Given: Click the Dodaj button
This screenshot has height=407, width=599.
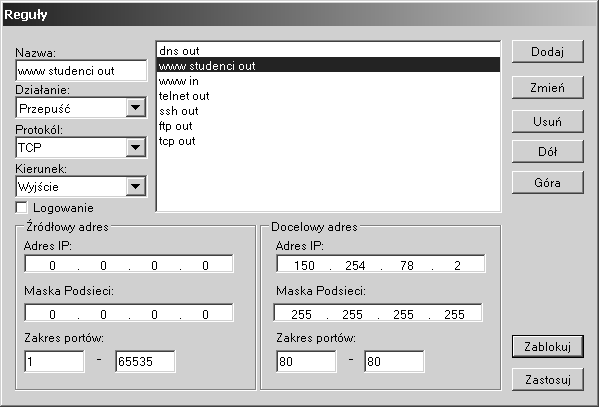Looking at the screenshot, I should tap(547, 51).
